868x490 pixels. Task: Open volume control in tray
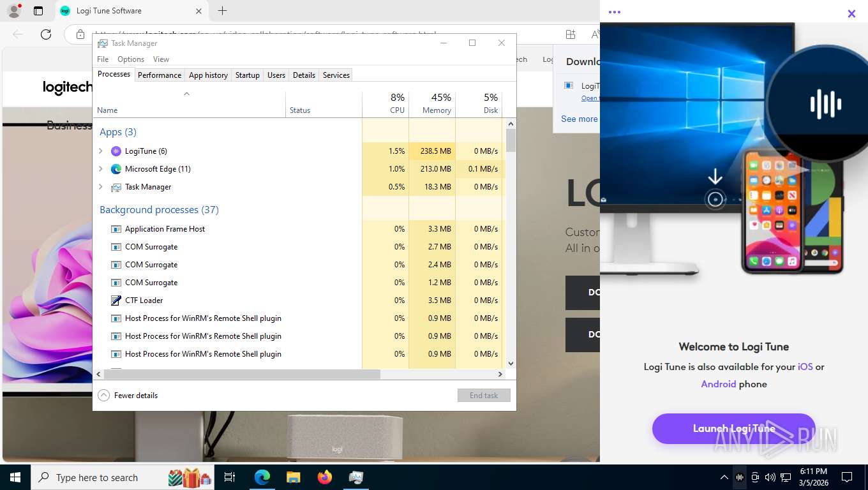(x=770, y=477)
